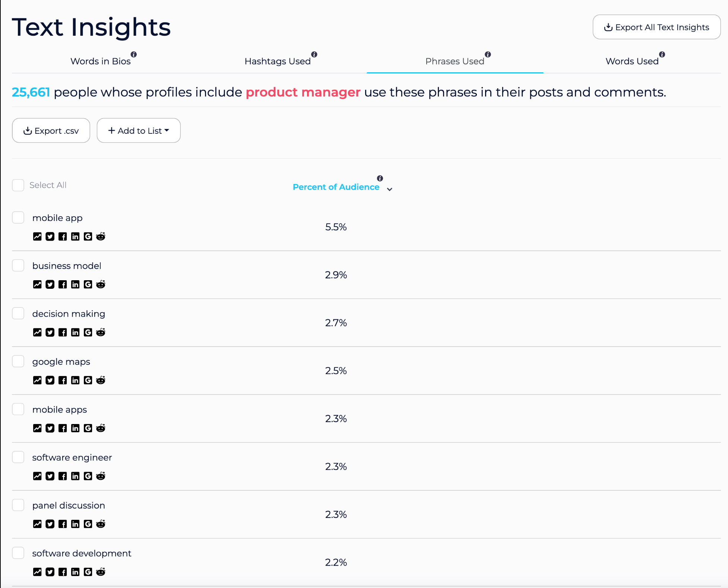The height and width of the screenshot is (588, 728).
Task: Sort by the Percent of Audience header
Action: coord(336,187)
